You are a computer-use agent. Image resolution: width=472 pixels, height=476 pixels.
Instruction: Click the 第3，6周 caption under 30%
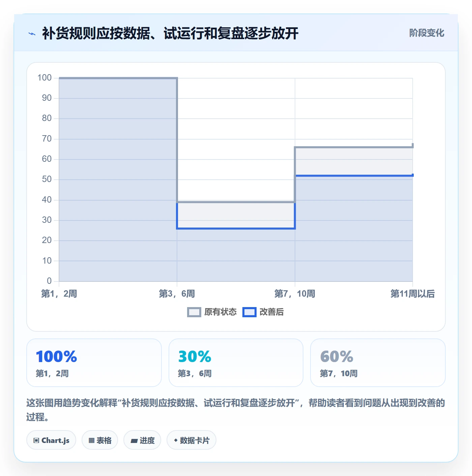pos(195,374)
